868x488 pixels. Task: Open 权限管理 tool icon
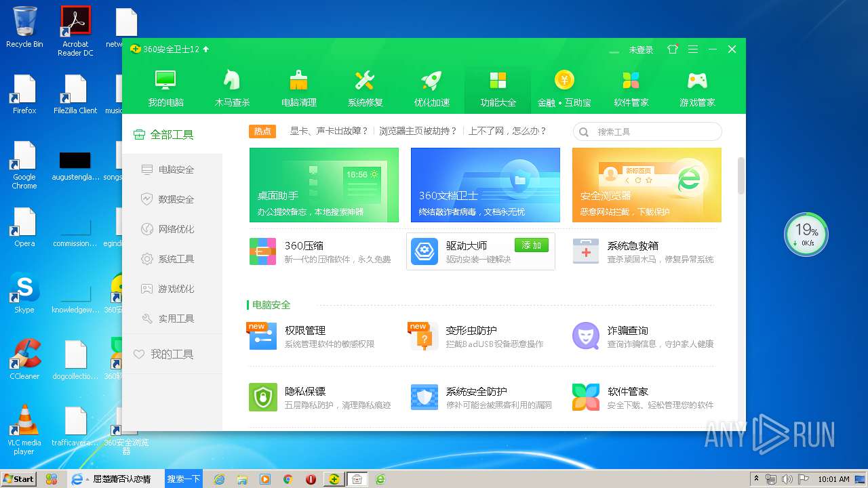click(x=262, y=336)
